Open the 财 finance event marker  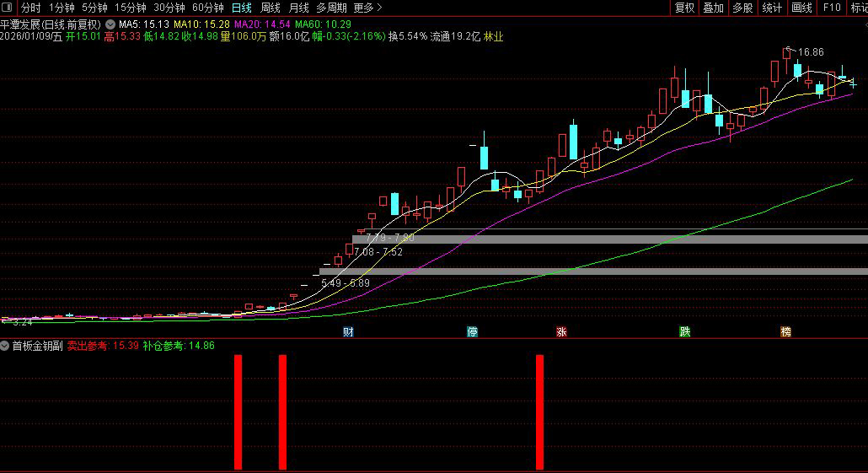pos(348,331)
